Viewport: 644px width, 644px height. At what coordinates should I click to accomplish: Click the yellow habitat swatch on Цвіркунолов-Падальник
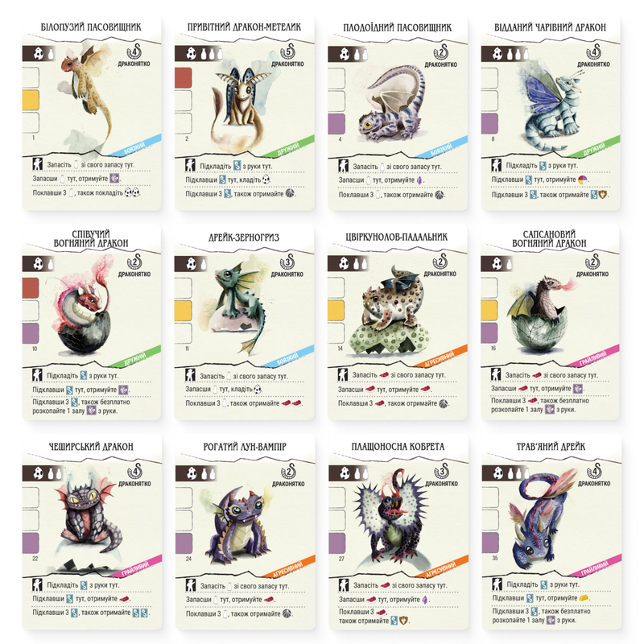(336, 310)
